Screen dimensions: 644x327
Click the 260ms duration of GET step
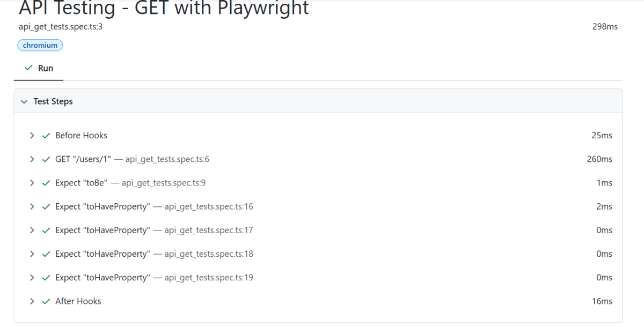pos(599,159)
